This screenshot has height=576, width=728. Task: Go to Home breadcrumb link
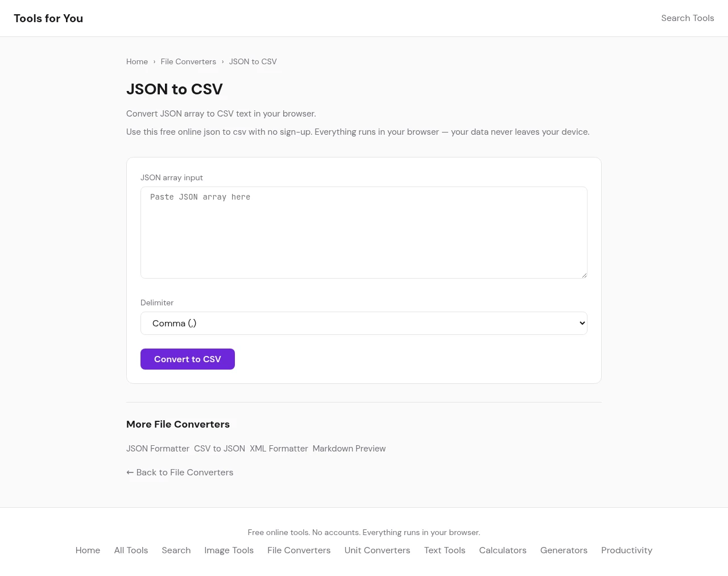pos(137,61)
